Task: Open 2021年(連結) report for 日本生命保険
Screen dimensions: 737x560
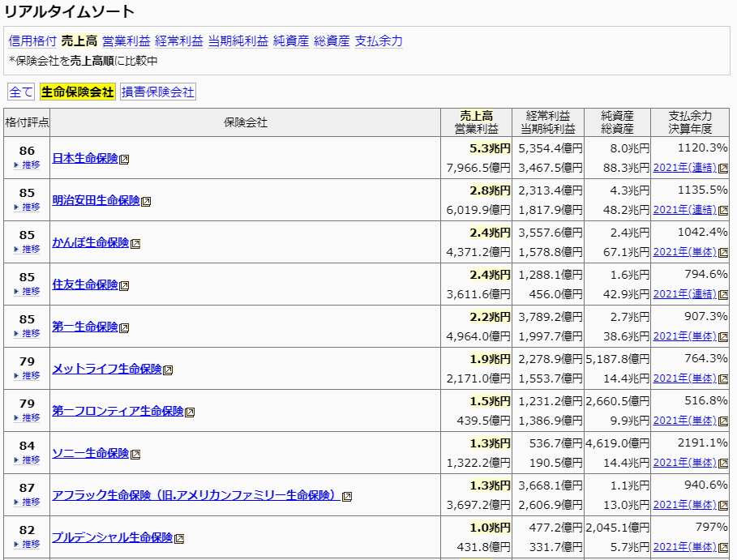Action: [x=685, y=168]
